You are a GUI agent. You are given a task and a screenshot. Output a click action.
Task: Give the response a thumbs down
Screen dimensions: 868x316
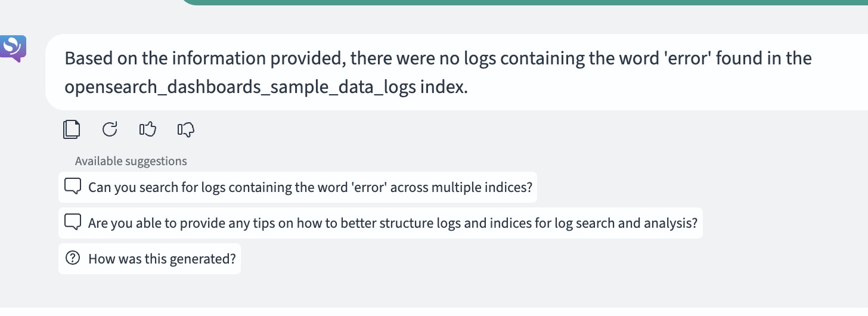[x=186, y=129]
